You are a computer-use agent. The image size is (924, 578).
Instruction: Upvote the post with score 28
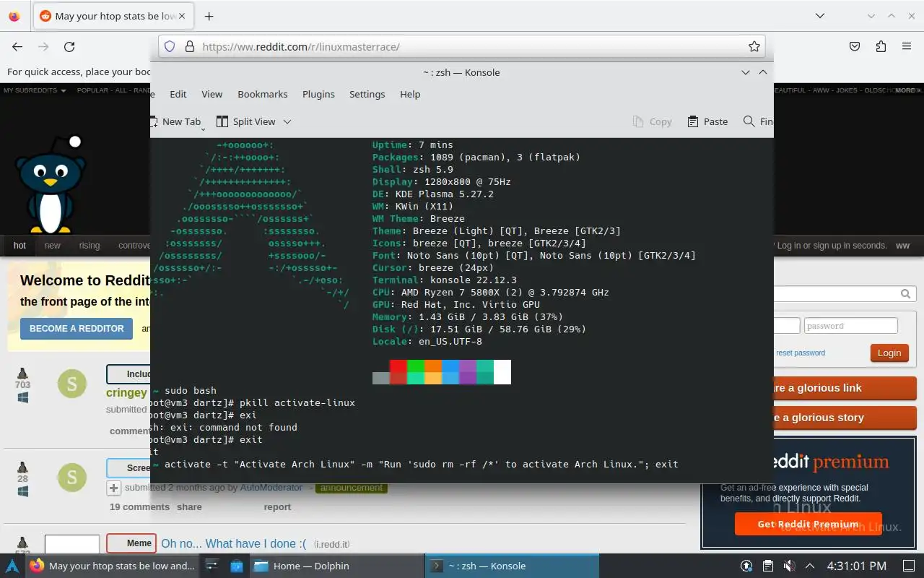tap(22, 467)
